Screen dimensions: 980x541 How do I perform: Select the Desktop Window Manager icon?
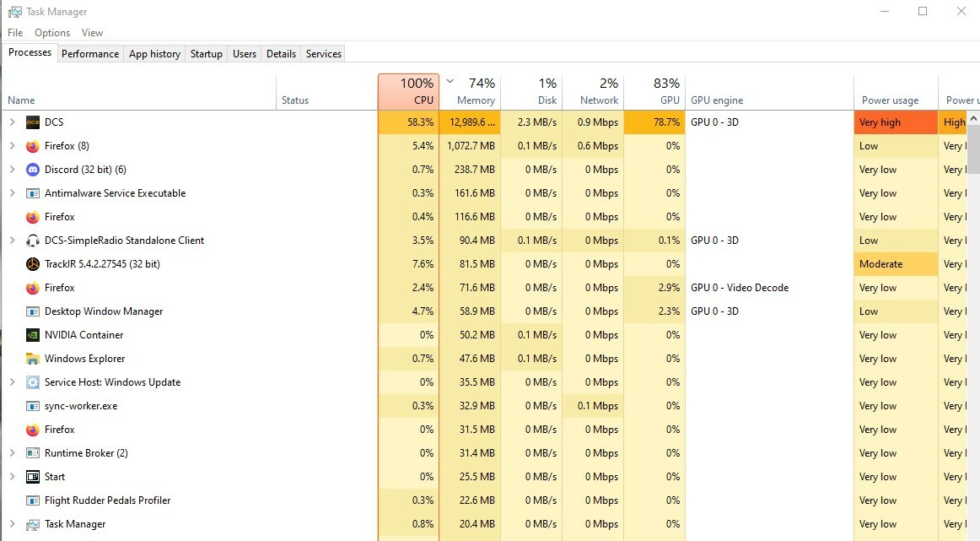(x=33, y=311)
